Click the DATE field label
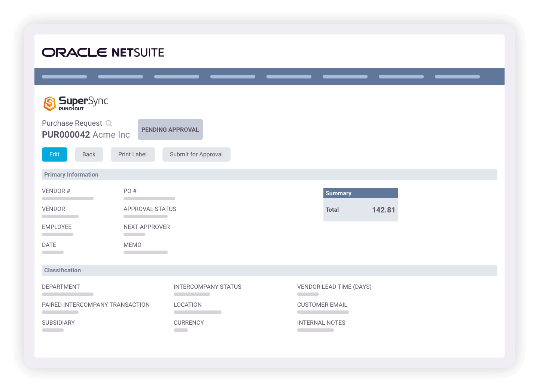Screen dimensions: 539x392 coord(49,245)
